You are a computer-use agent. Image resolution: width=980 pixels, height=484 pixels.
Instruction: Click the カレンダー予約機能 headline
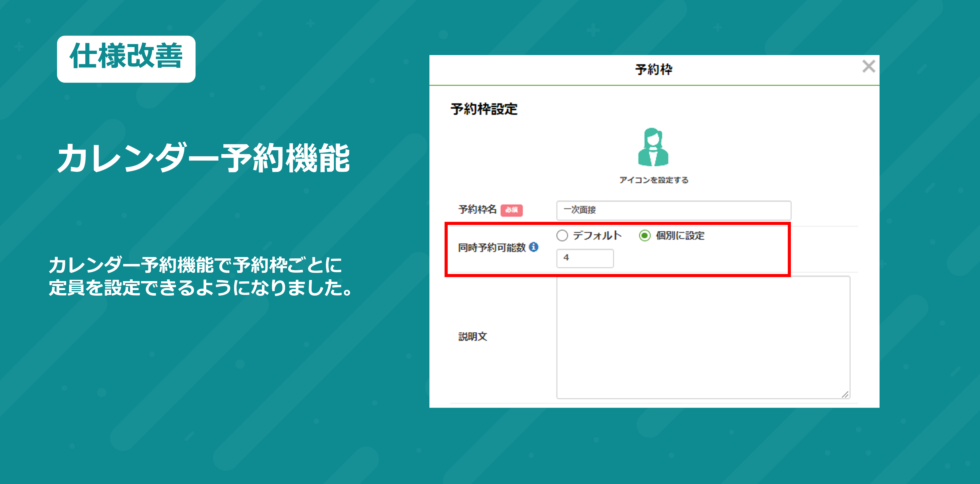pyautogui.click(x=204, y=158)
